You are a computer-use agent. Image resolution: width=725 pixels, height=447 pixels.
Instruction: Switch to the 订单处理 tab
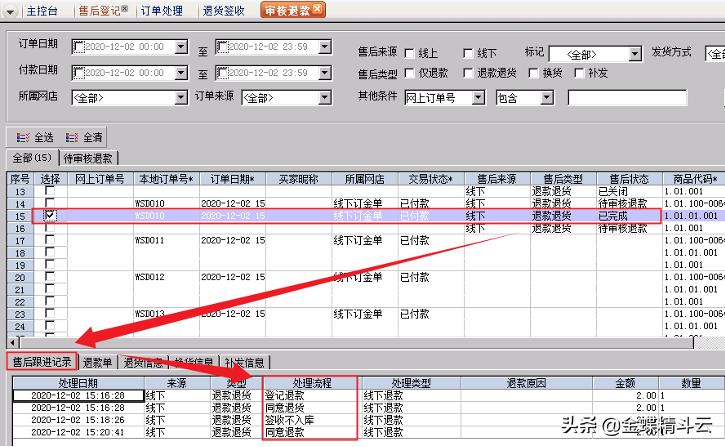click(x=163, y=10)
